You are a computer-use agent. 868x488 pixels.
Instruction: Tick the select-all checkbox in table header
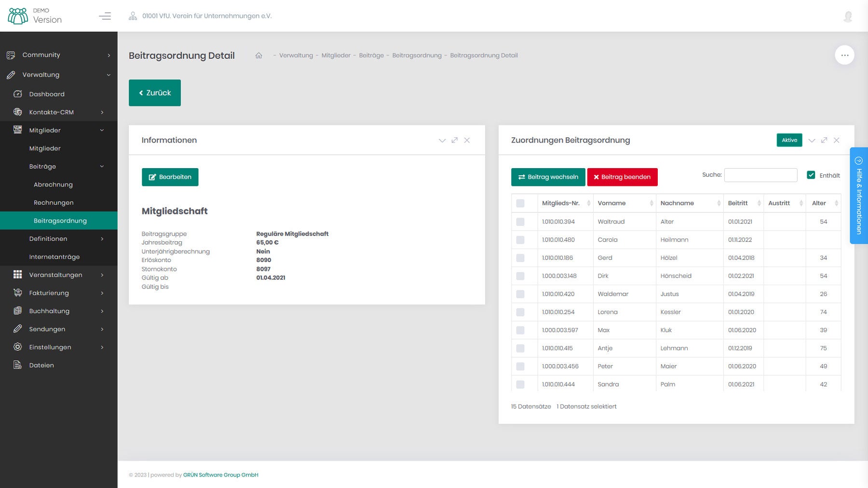520,203
